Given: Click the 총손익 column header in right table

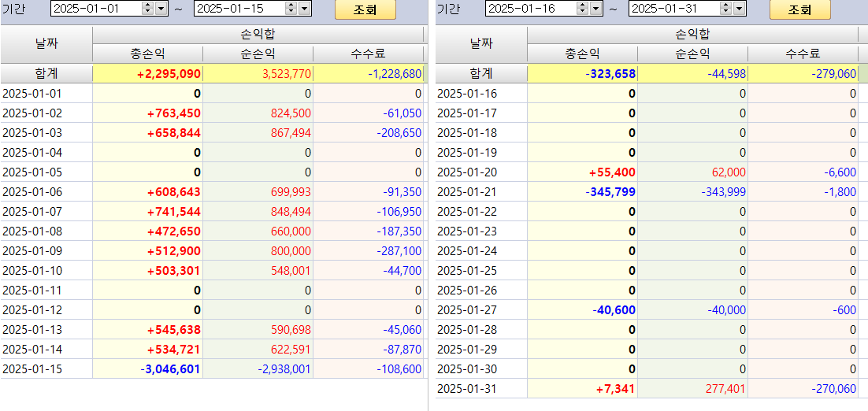Looking at the screenshot, I should [x=582, y=54].
